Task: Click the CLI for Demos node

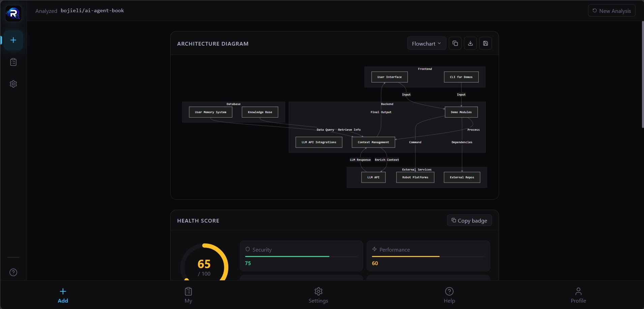Action: click(461, 77)
